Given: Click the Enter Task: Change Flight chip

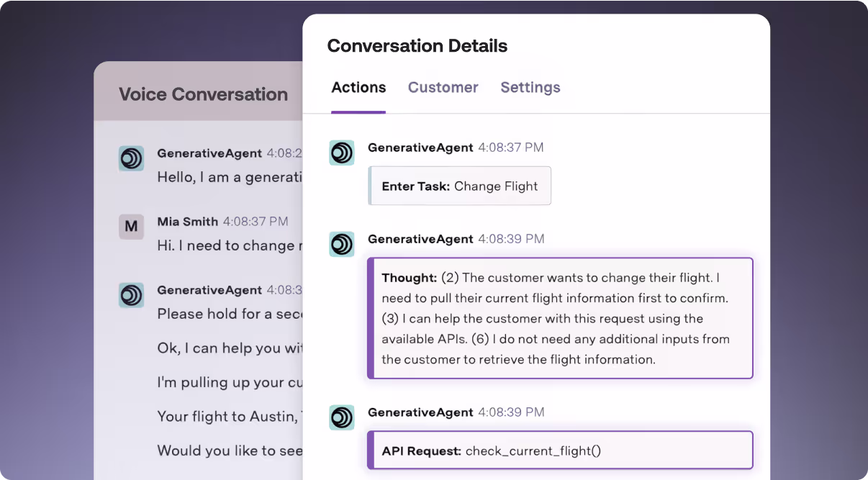Looking at the screenshot, I should click(459, 186).
